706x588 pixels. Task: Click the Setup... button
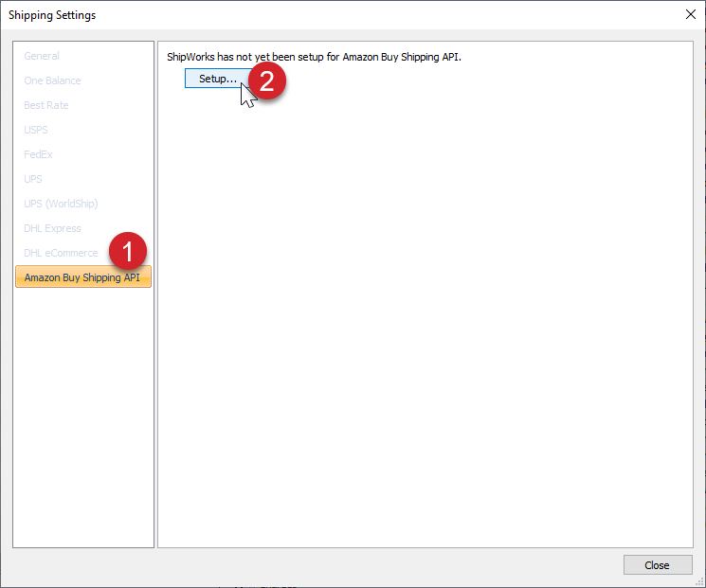tap(218, 79)
